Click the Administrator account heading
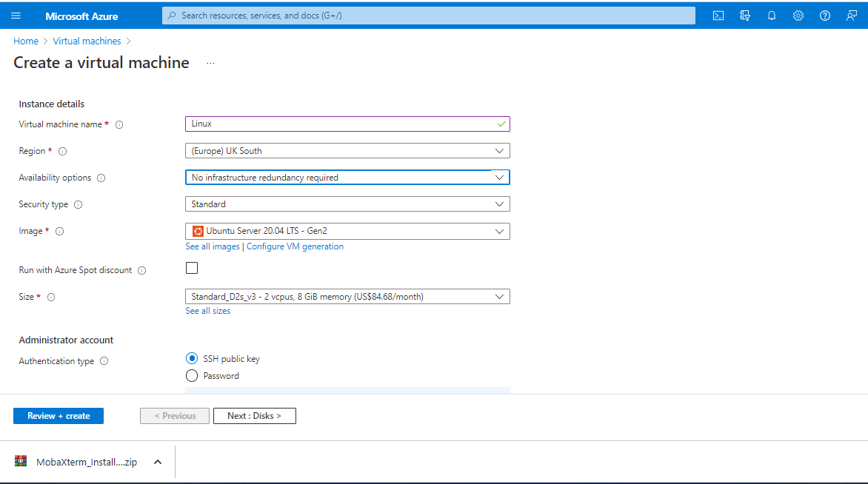The image size is (868, 484). point(66,340)
